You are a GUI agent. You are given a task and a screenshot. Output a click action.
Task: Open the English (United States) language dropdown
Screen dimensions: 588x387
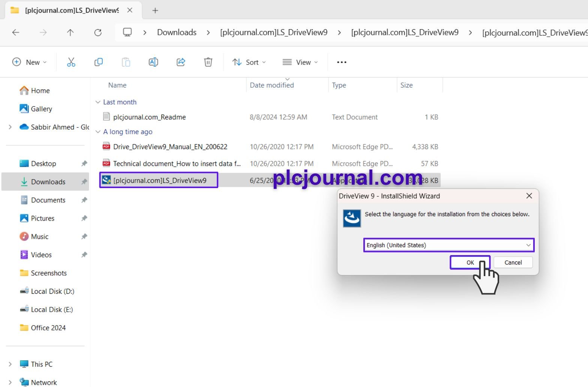point(449,245)
